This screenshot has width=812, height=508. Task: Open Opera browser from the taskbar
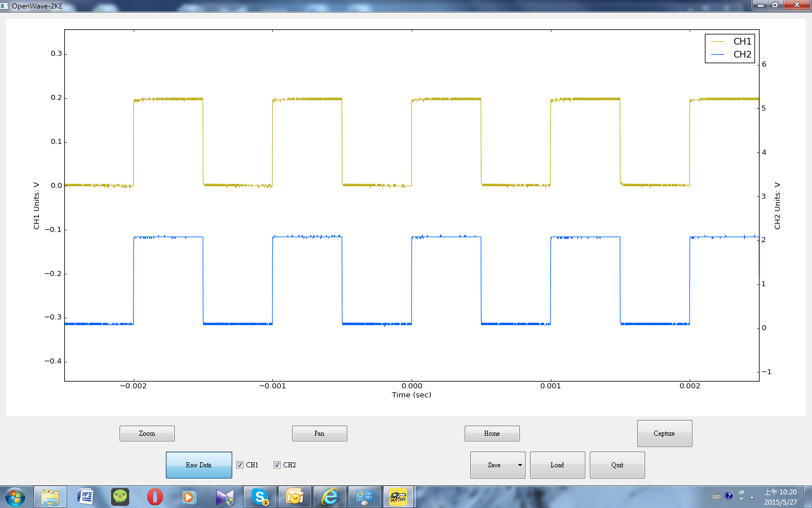pos(155,497)
